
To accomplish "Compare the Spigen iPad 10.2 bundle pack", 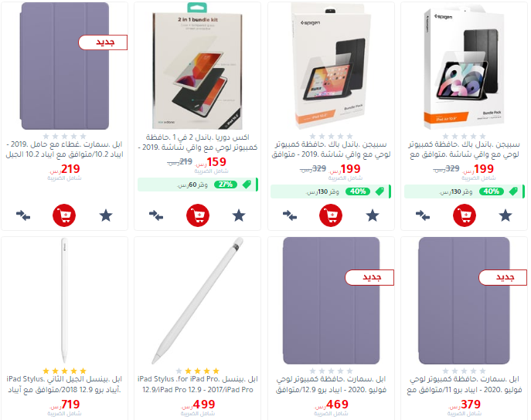I will pyautogui.click(x=290, y=215).
